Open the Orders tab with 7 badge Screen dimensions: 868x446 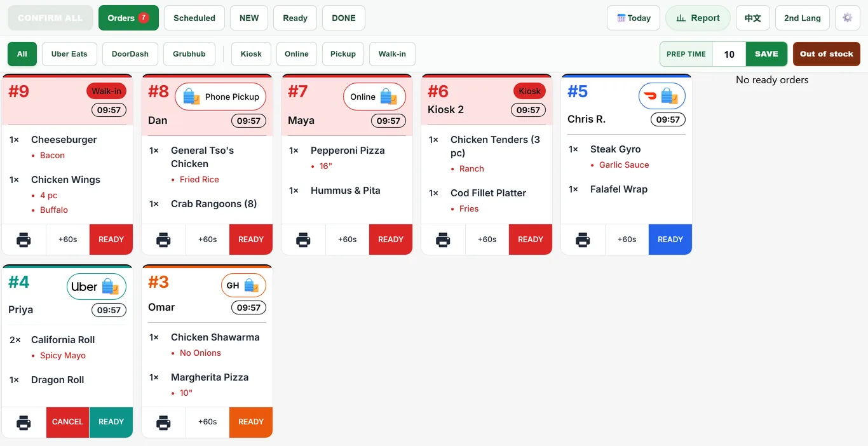pyautogui.click(x=128, y=18)
